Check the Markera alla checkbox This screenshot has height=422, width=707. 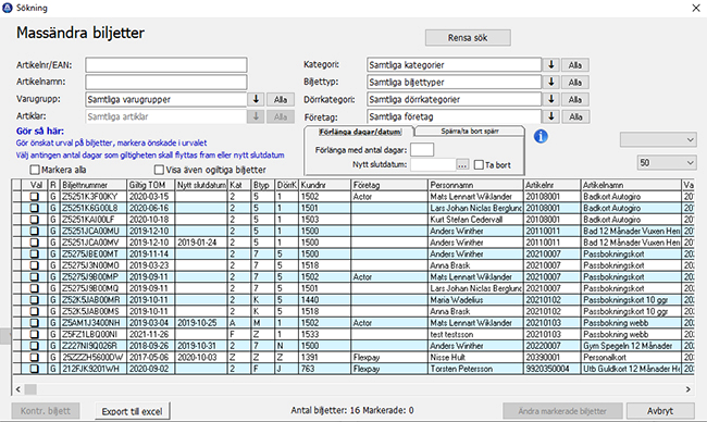tap(35, 170)
